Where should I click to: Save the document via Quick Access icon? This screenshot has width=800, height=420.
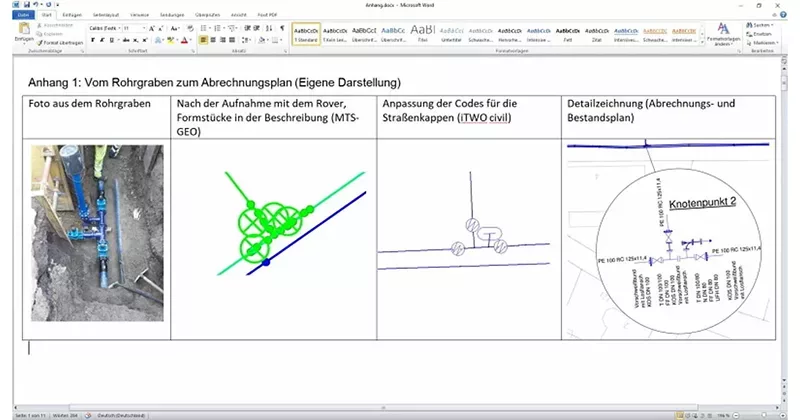(27, 5)
